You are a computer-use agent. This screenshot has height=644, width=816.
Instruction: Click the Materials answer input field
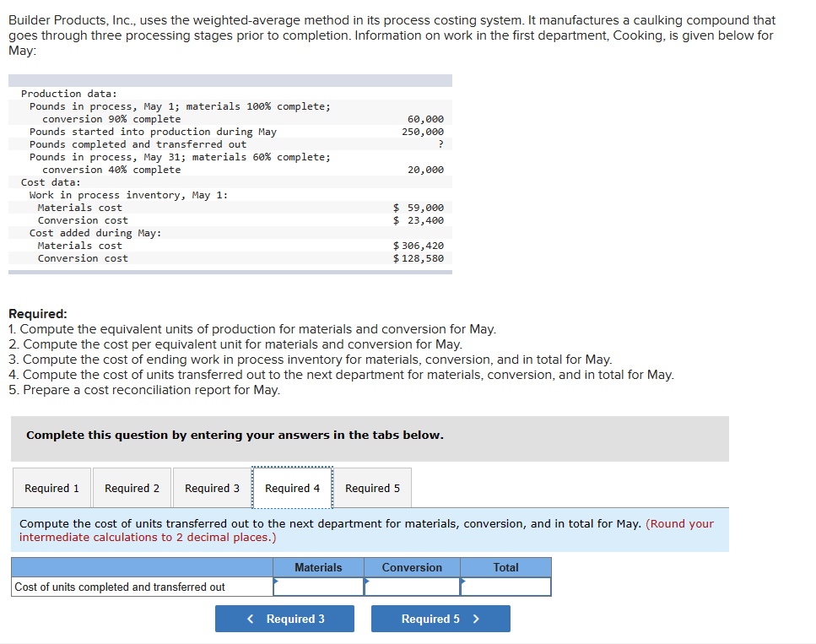point(319,586)
